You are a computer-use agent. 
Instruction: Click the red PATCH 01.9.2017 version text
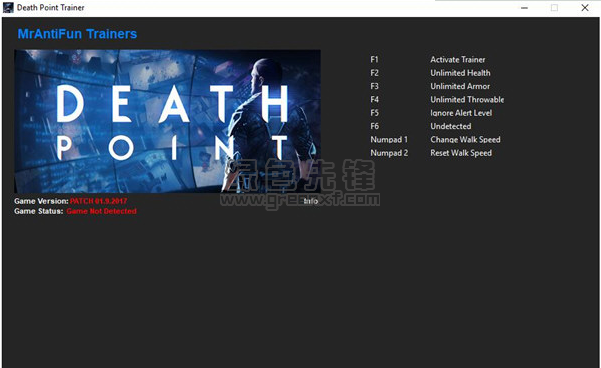pos(99,201)
